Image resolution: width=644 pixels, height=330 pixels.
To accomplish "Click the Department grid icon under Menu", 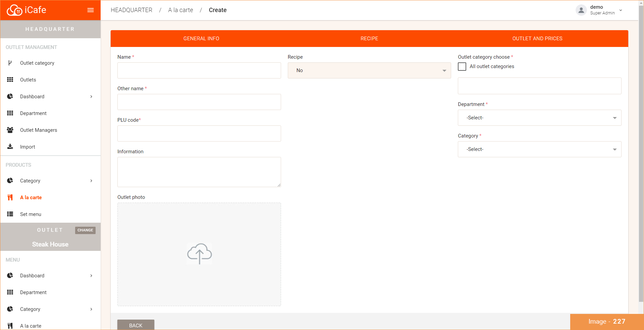I will (x=10, y=292).
